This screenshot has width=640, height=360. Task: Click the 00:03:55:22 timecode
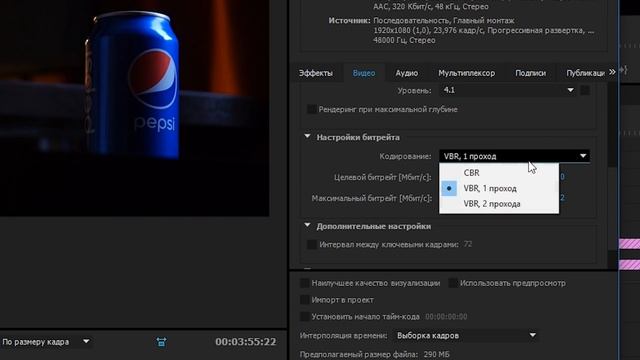246,342
